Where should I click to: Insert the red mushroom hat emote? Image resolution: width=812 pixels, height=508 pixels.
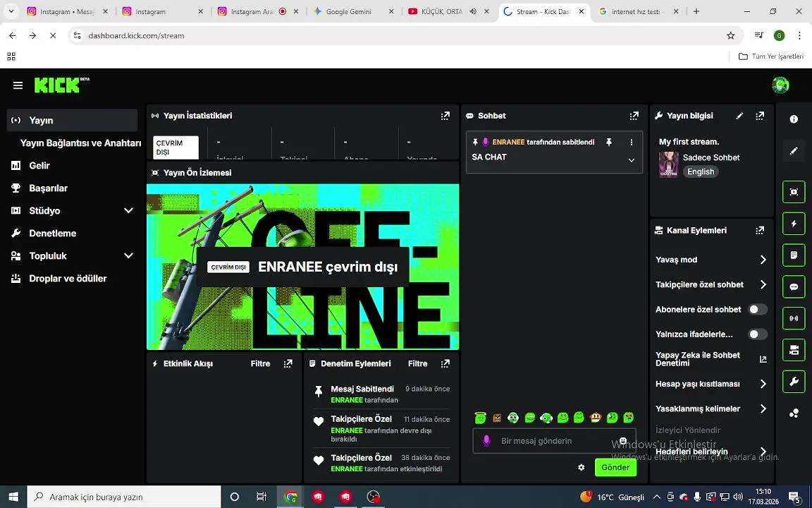point(596,417)
